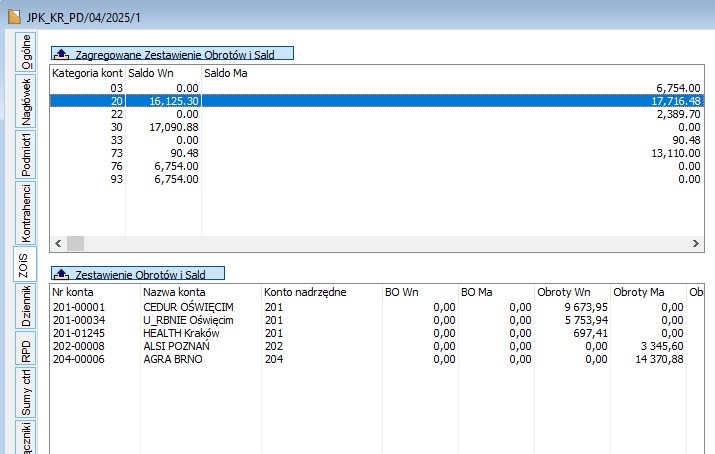
Task: Select the AGRA BRNO account row
Action: coord(173,358)
